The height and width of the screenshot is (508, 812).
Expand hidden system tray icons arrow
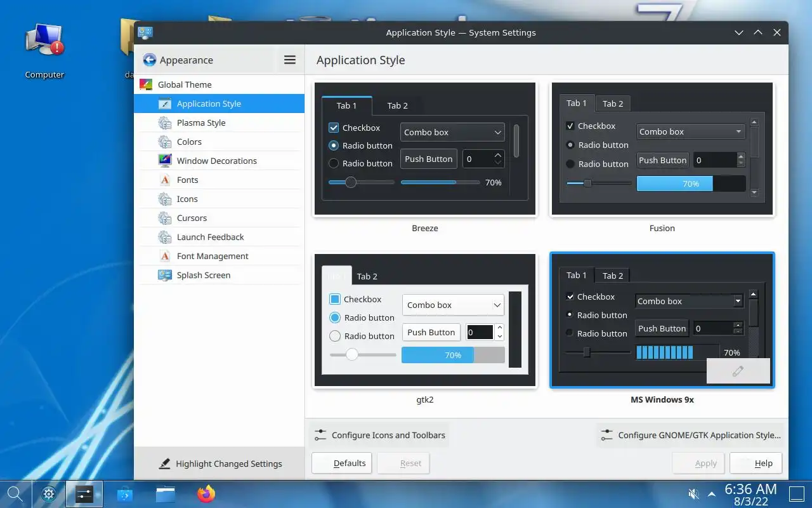tap(712, 494)
